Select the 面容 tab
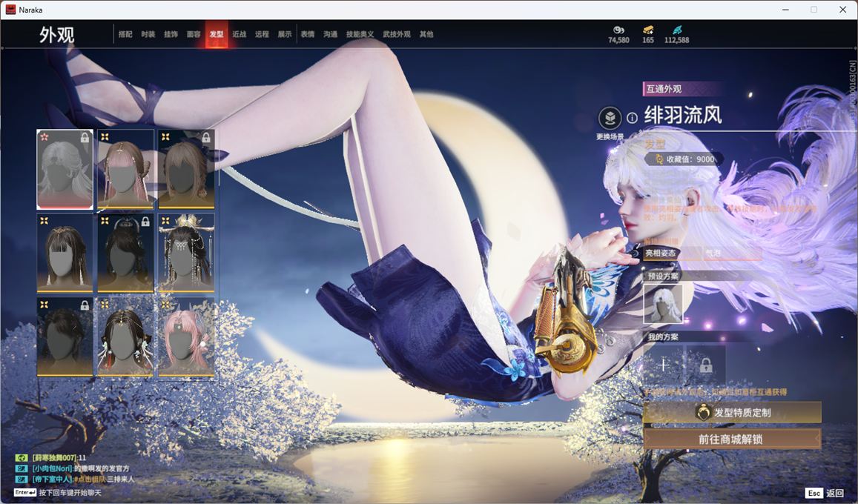 pyautogui.click(x=194, y=34)
